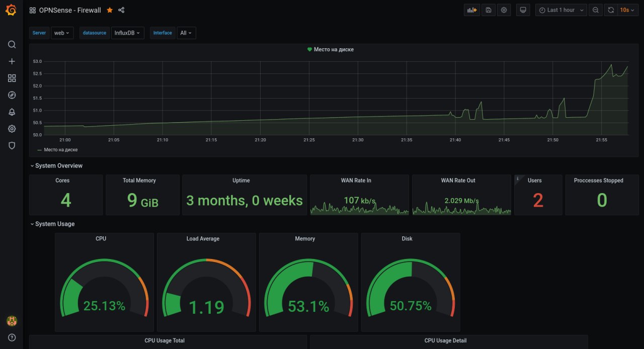Refresh the dashboard with the refresh icon

[x=610, y=10]
